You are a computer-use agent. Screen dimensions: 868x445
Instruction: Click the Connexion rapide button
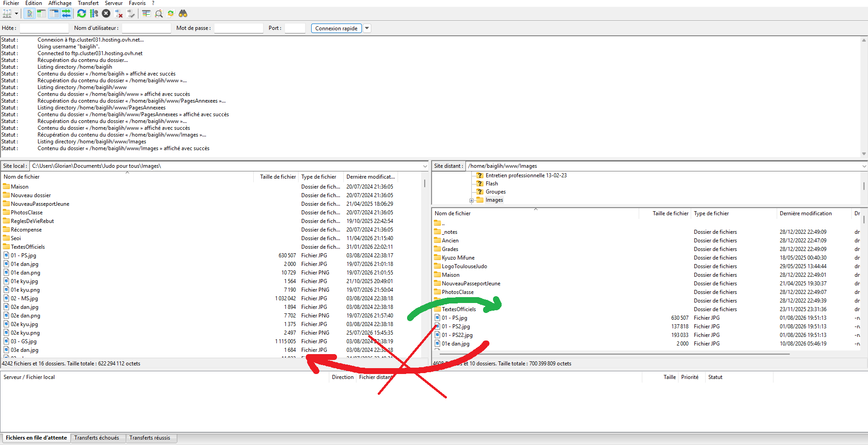coord(337,28)
